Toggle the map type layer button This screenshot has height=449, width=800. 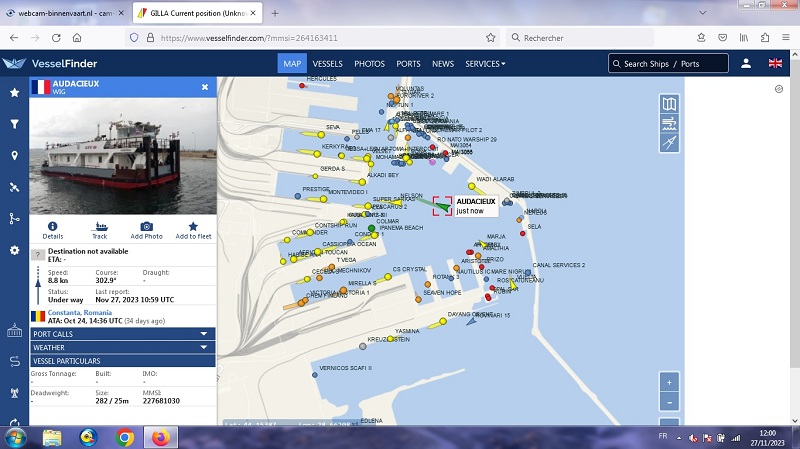(x=669, y=104)
